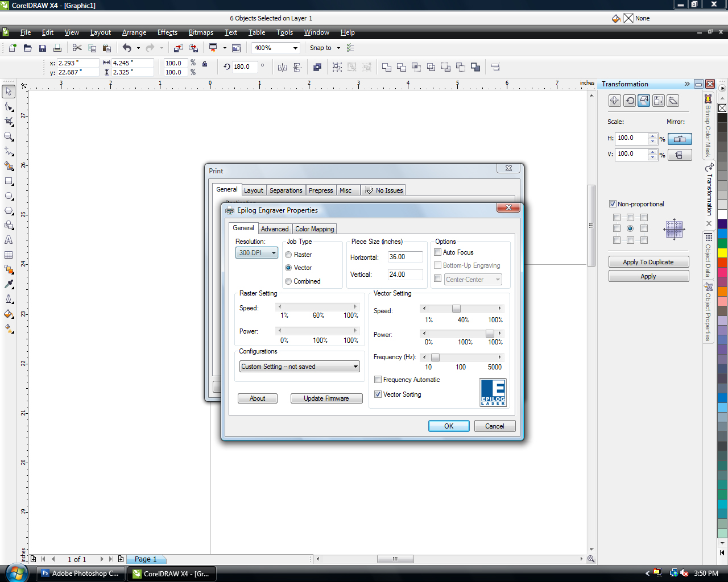
Task: Select the Eyedropper tool in toolbox
Action: [x=9, y=284]
